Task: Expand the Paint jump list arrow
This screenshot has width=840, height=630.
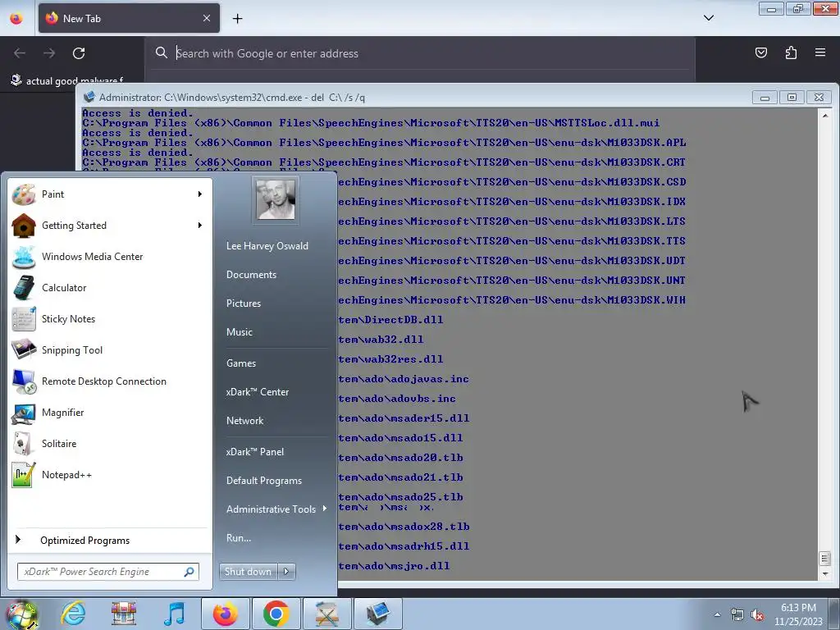Action: [200, 194]
